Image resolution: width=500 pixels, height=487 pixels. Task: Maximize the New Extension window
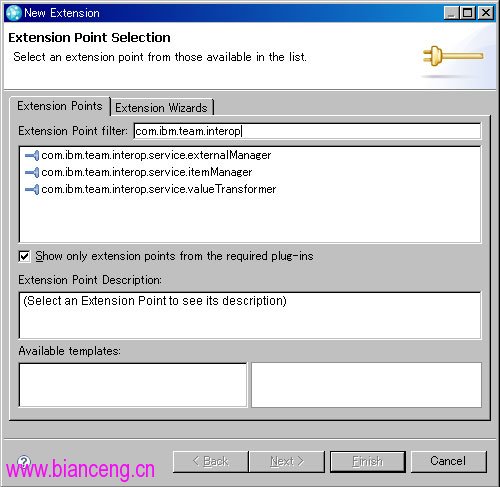(468, 13)
